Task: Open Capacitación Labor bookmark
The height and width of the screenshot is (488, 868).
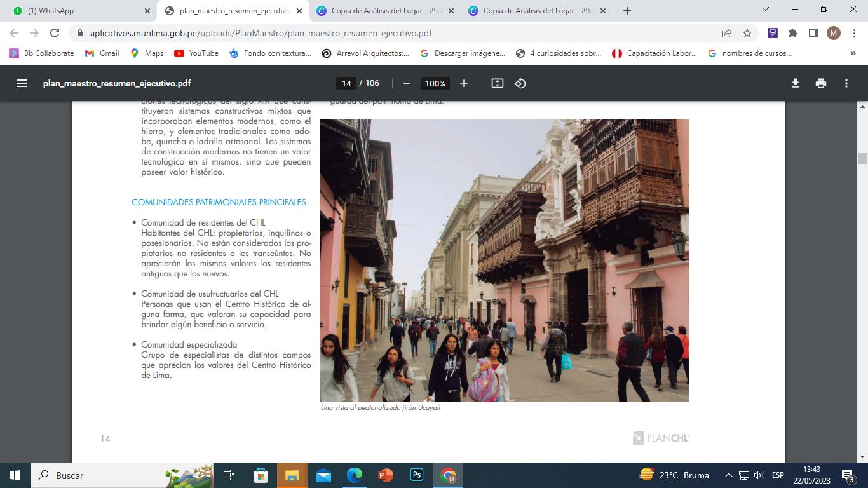Action: point(654,53)
